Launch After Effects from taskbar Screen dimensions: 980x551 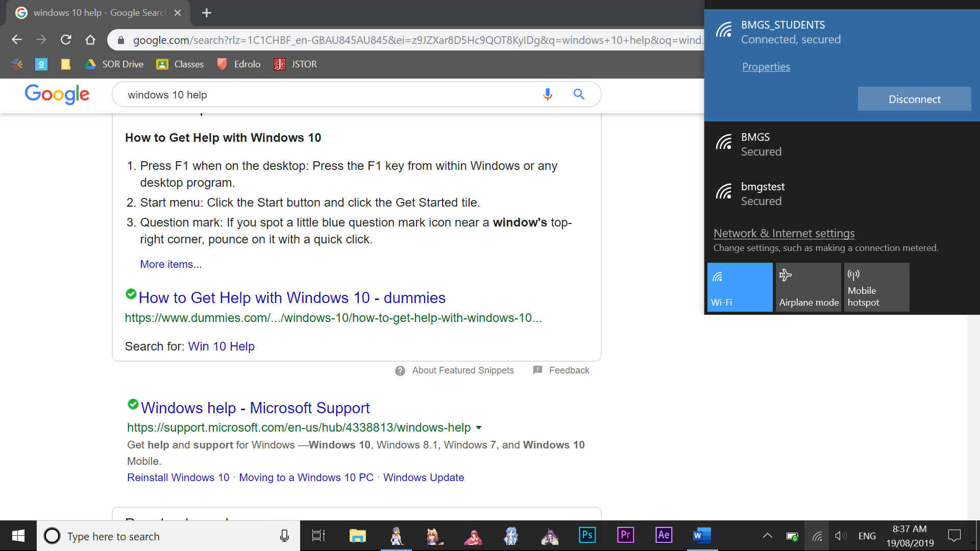(664, 536)
